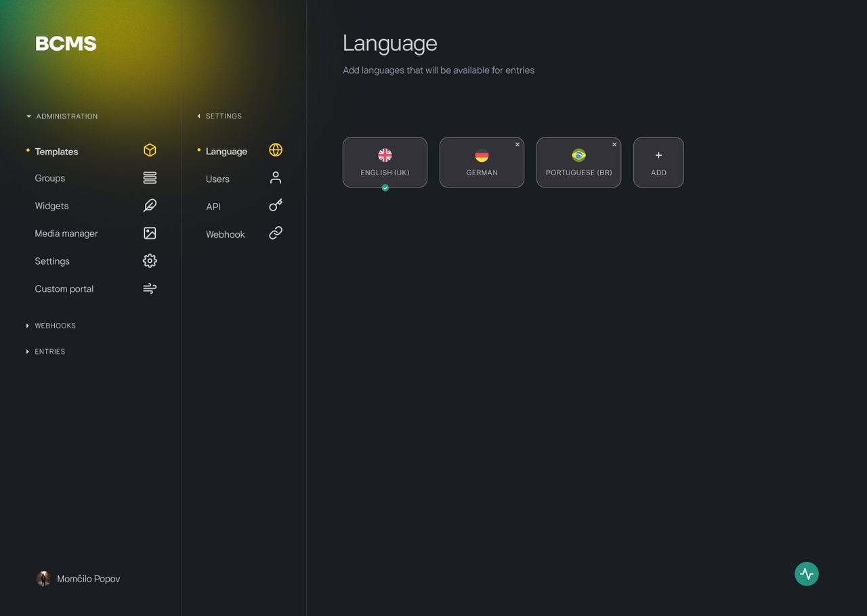The width and height of the screenshot is (867, 616).
Task: Remove the German language
Action: pos(517,144)
